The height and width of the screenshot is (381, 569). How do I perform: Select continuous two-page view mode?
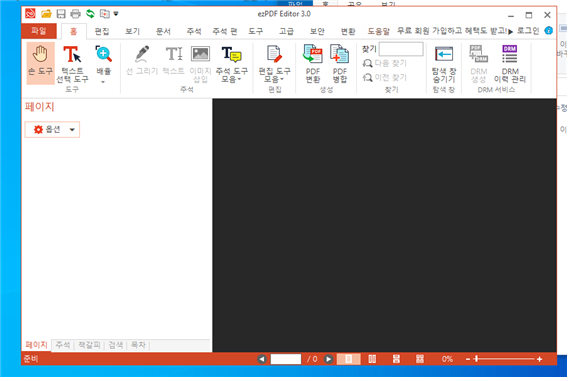(420, 359)
